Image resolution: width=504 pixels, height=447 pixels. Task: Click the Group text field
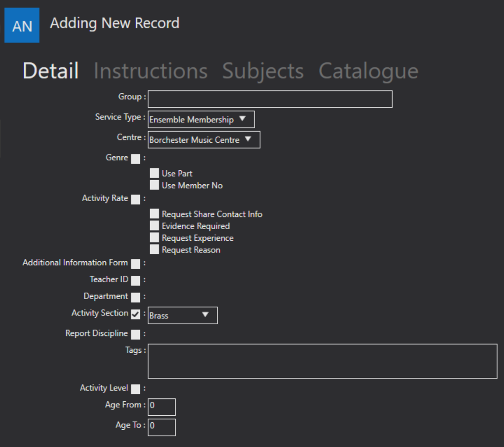270,99
